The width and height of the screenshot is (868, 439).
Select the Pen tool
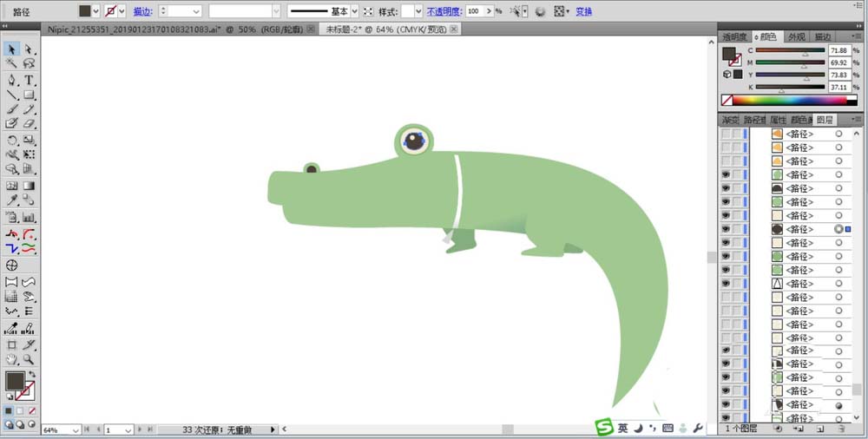pos(12,80)
